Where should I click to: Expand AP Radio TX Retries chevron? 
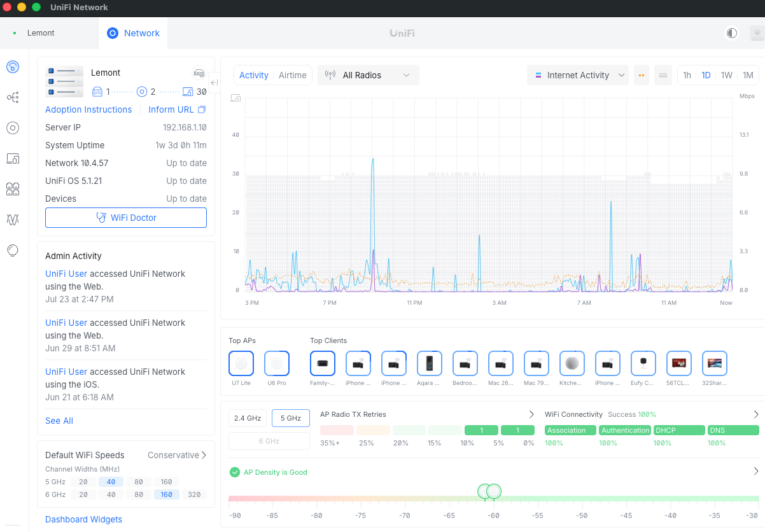(x=532, y=414)
